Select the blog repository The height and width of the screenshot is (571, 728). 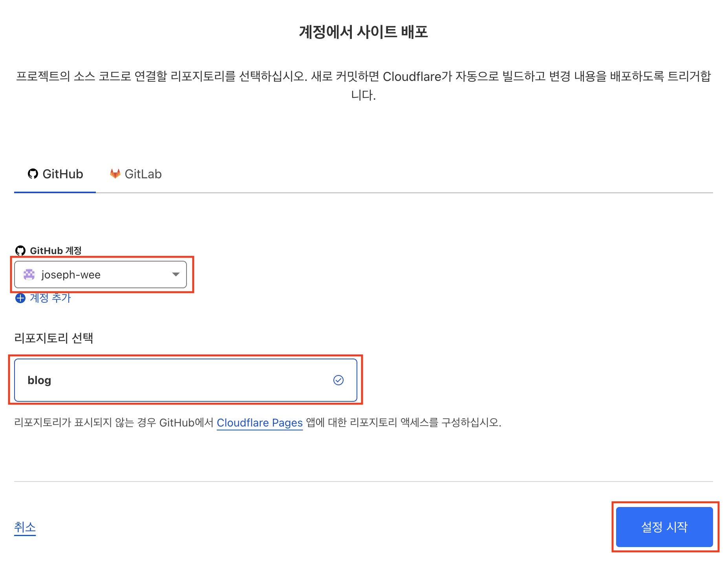coord(185,380)
